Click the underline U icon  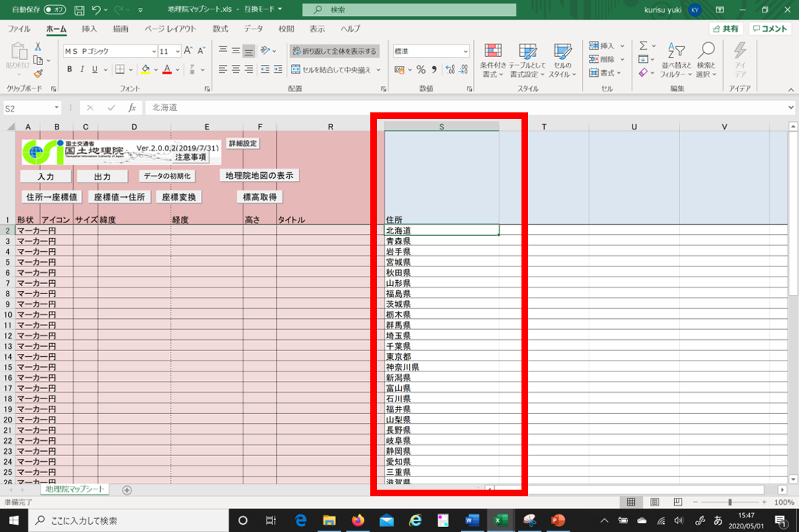pyautogui.click(x=94, y=69)
